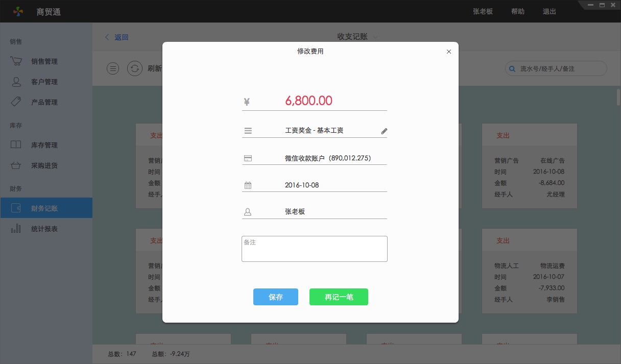Click the 流水号/经手人/备注 search box
The image size is (621, 364).
click(x=556, y=68)
